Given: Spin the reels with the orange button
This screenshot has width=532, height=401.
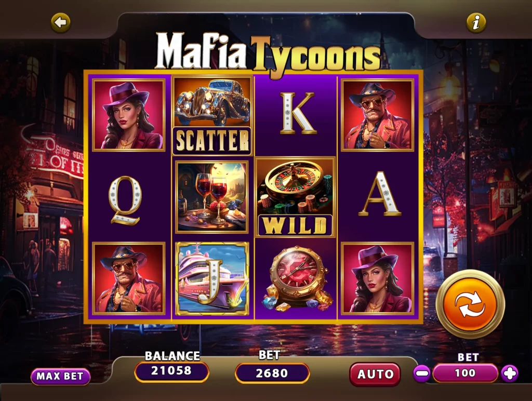Looking at the screenshot, I should (x=470, y=304).
